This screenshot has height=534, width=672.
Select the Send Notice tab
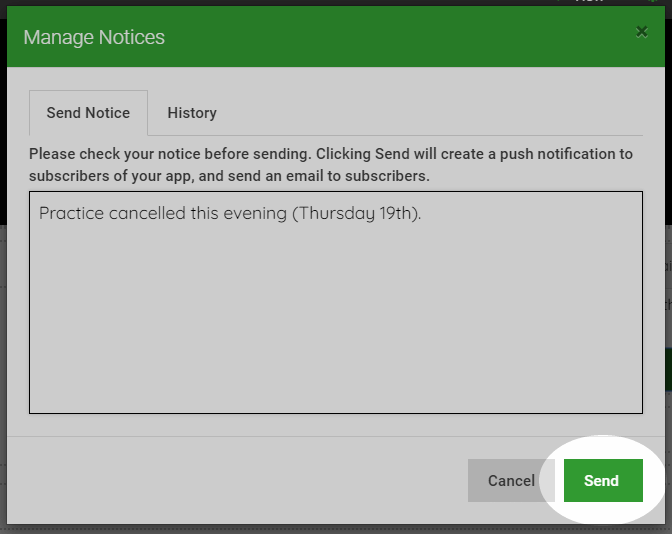(x=88, y=113)
